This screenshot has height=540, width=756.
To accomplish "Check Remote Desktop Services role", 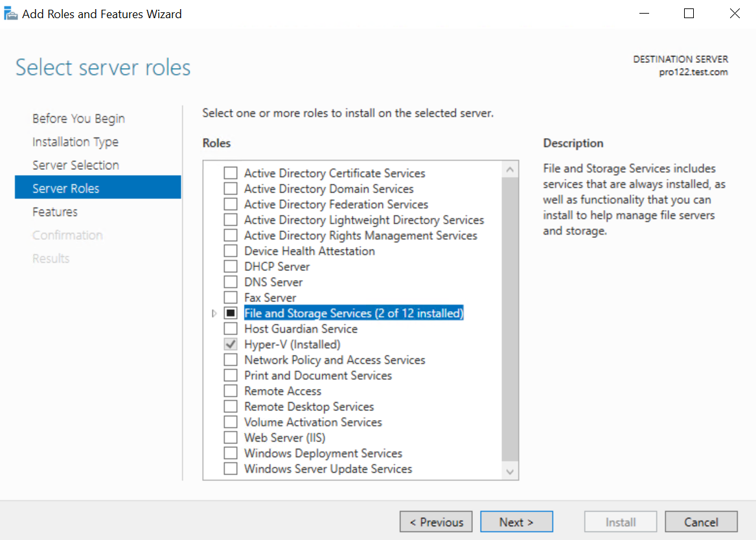I will point(231,406).
